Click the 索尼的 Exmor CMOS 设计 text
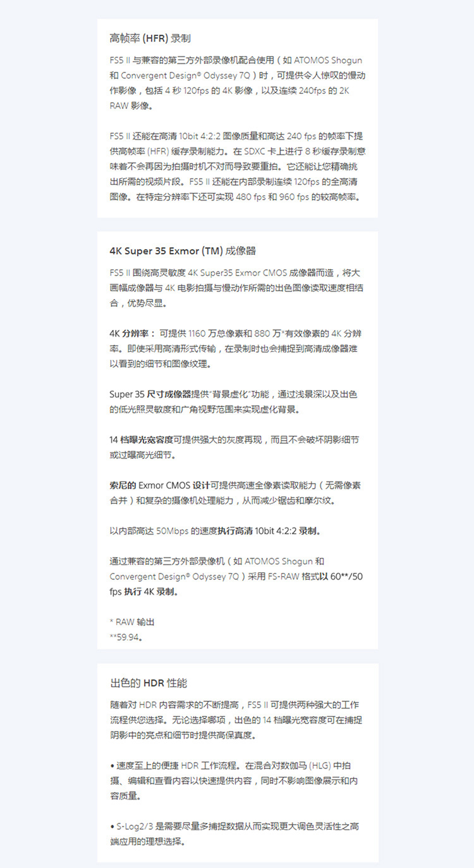Image resolution: width=474 pixels, height=868 pixels. (x=159, y=485)
